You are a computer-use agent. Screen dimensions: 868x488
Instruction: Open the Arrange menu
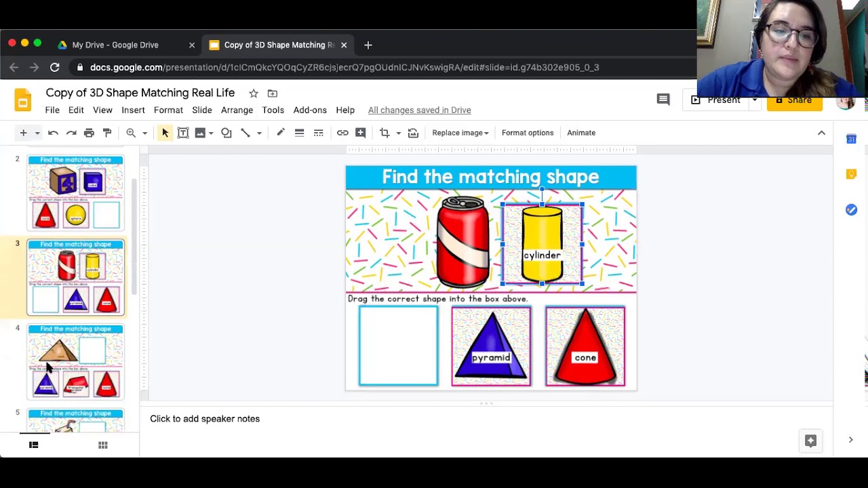coord(237,110)
